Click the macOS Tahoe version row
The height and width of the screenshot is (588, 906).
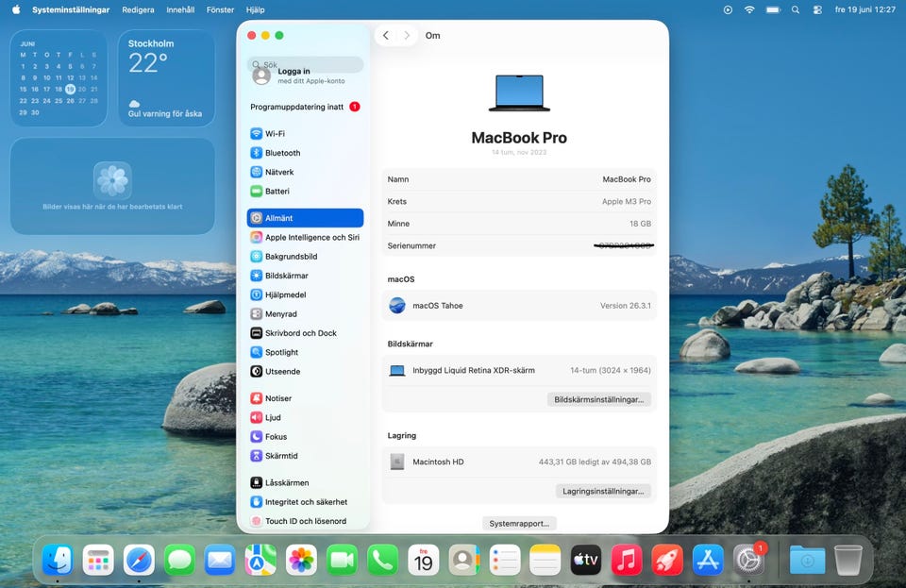[x=519, y=306]
